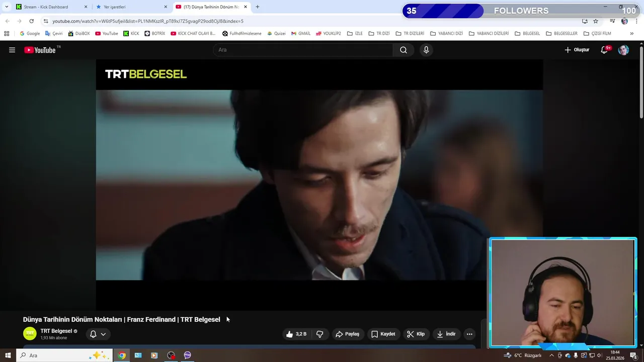644x362 pixels.
Task: Open Fullhdfilmizlesene bookmark
Action: coord(242,33)
